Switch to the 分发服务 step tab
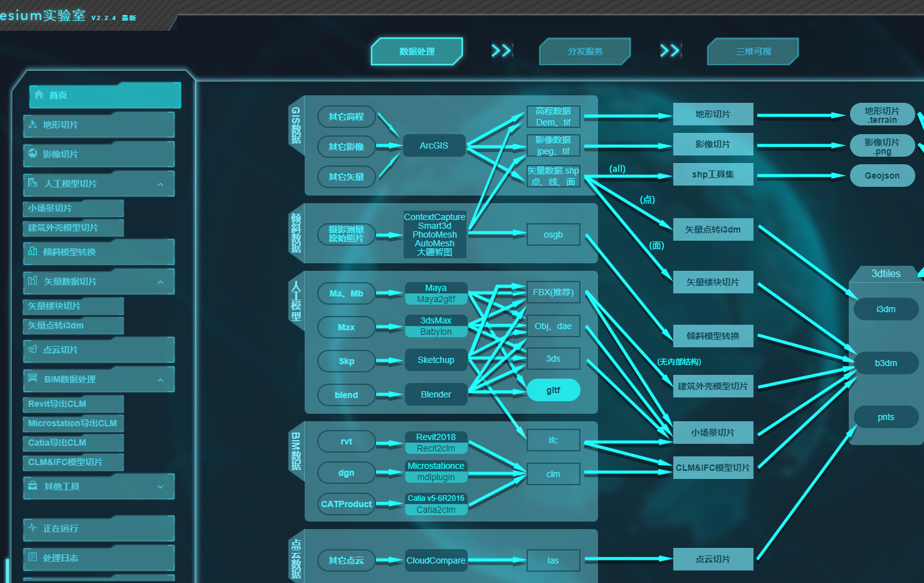Screen dimensions: 924x583 pos(585,51)
